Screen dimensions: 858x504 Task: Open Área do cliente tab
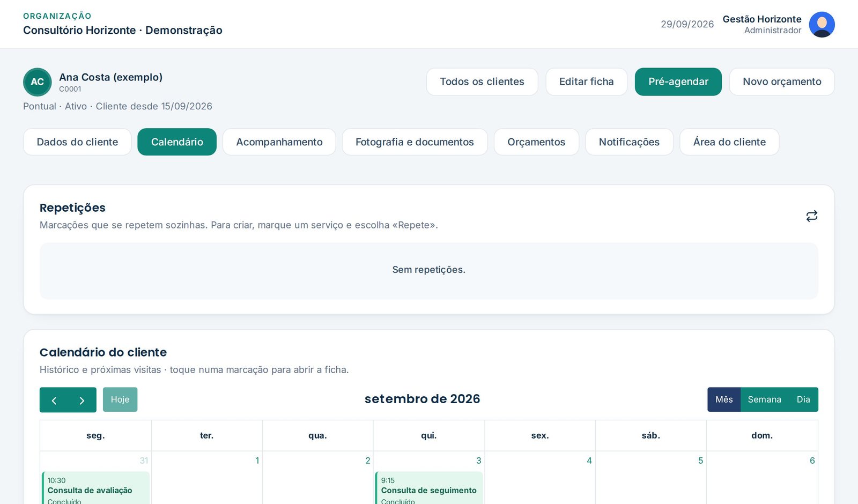click(x=729, y=142)
